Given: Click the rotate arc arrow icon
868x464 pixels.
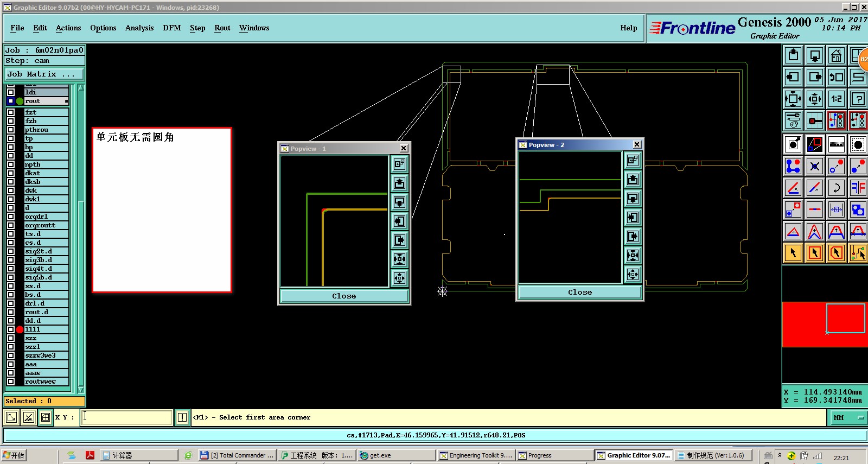Looking at the screenshot, I should pyautogui.click(x=837, y=188).
